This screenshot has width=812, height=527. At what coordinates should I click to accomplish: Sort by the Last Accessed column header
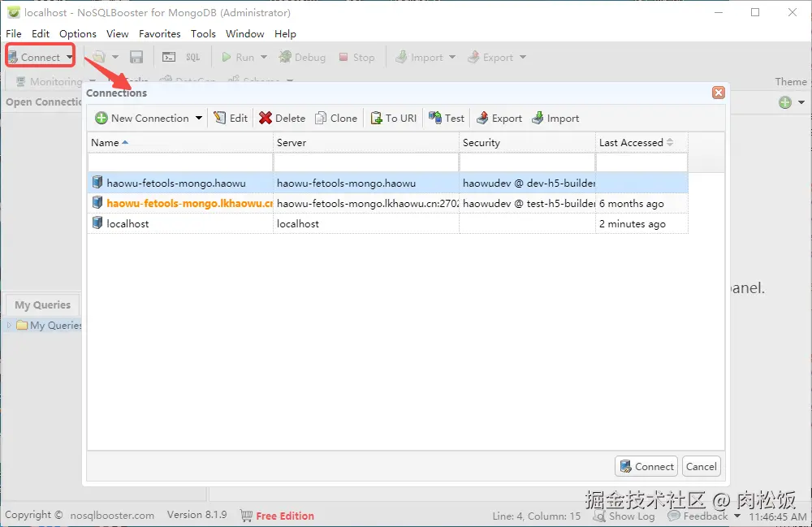(x=641, y=142)
